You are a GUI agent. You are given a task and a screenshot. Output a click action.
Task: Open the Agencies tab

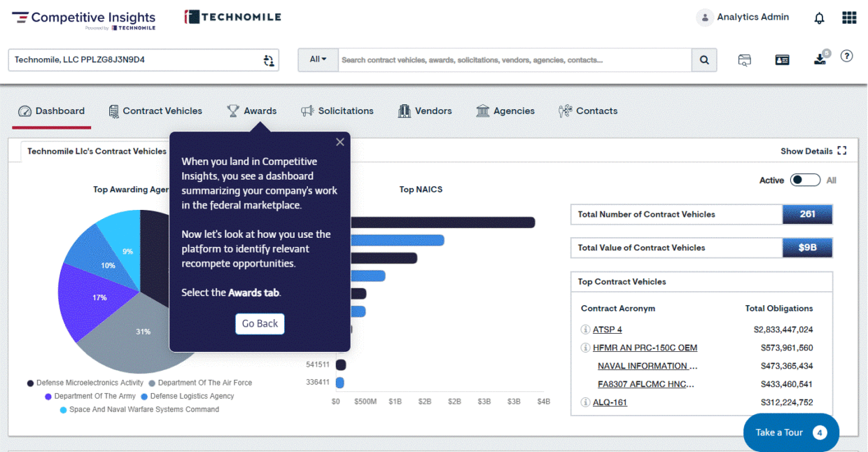(505, 111)
